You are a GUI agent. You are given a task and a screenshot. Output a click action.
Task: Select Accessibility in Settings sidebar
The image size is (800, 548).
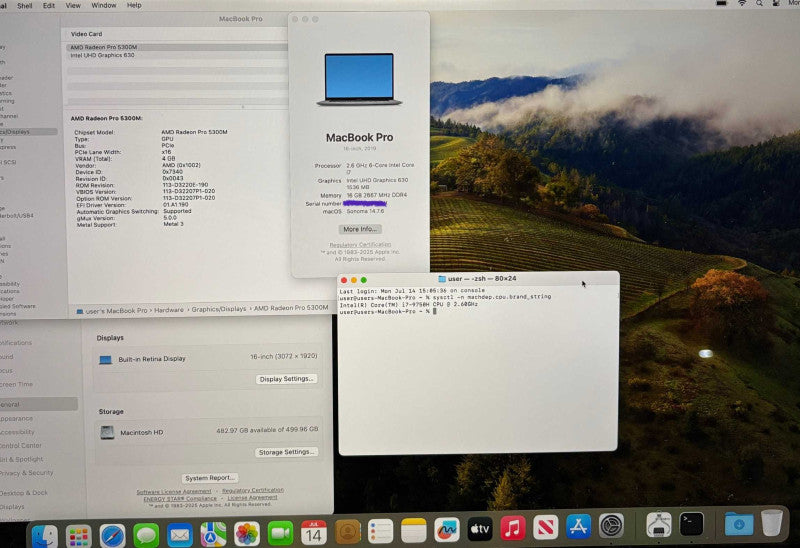17,432
